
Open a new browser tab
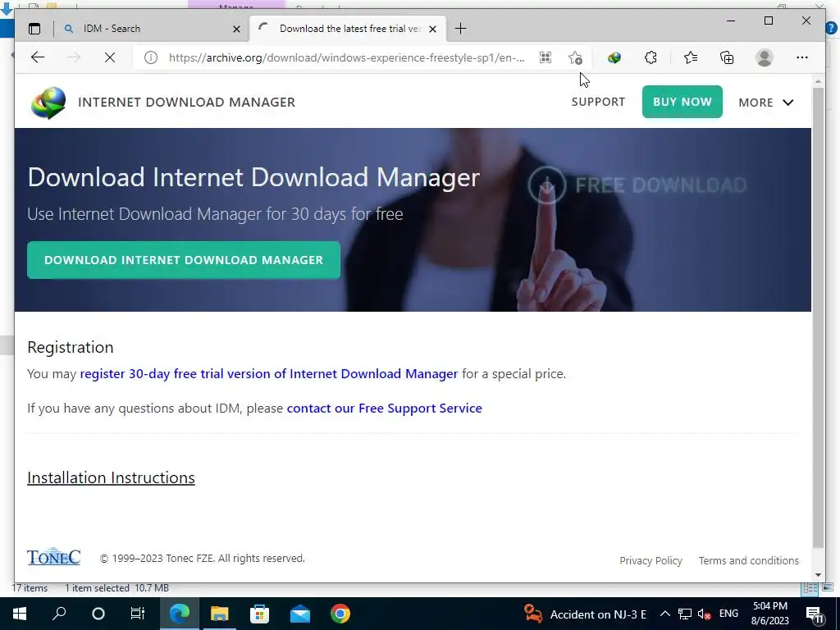click(460, 29)
